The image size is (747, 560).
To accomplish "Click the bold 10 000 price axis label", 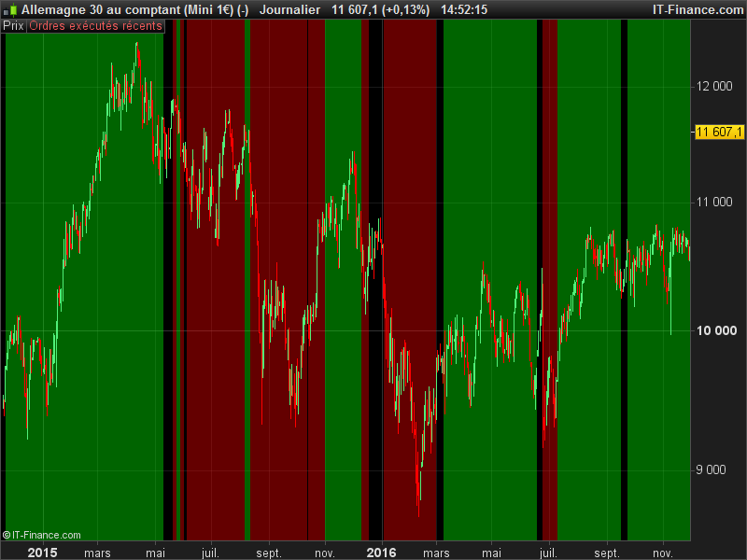I will tap(716, 330).
